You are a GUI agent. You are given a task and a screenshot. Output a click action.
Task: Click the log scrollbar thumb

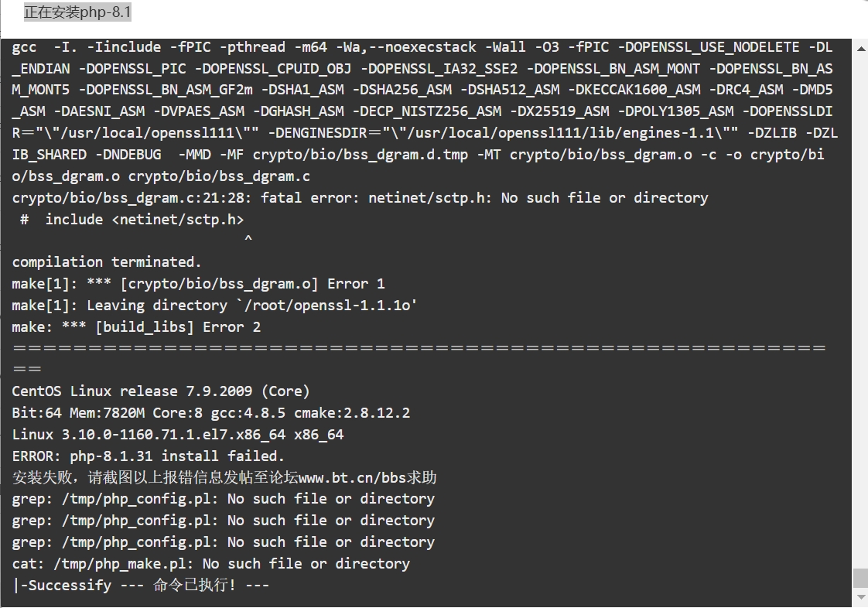[x=861, y=578]
